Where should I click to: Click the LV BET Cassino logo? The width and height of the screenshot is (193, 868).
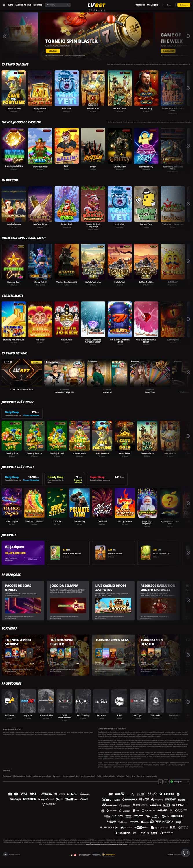(x=96, y=6)
